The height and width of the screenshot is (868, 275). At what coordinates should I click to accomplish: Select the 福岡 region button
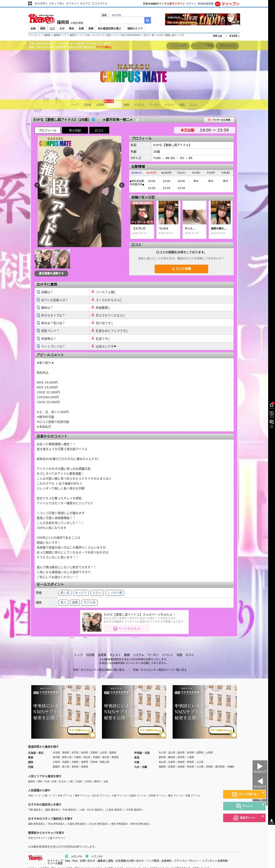(x=42, y=29)
